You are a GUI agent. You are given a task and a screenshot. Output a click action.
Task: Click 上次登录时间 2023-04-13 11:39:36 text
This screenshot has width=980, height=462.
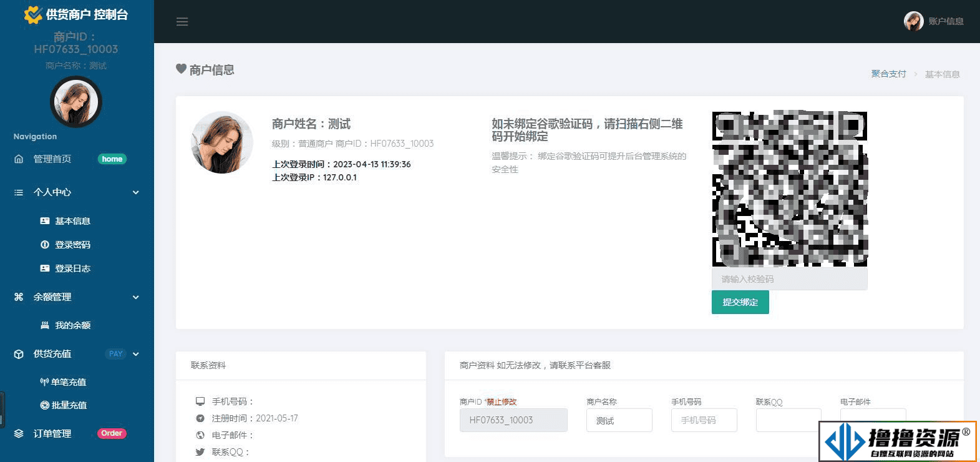(341, 164)
